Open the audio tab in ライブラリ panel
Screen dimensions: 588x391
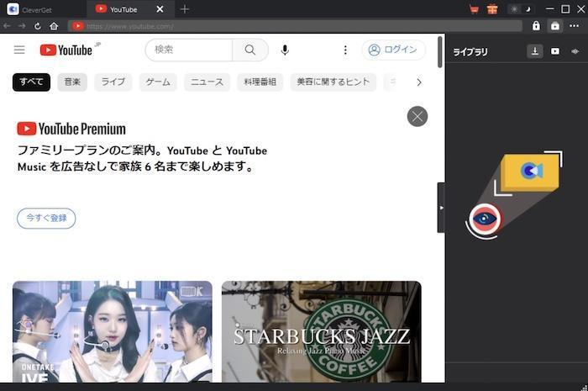point(575,51)
